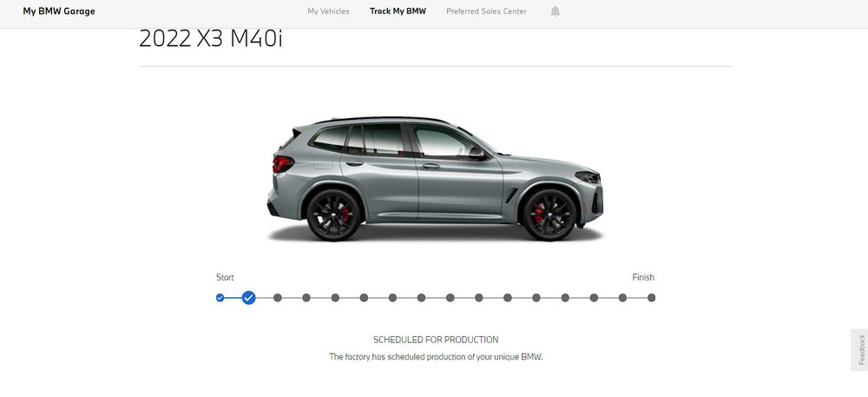The image size is (868, 397).
Task: Select the large blue checkmark current step
Action: click(x=249, y=298)
